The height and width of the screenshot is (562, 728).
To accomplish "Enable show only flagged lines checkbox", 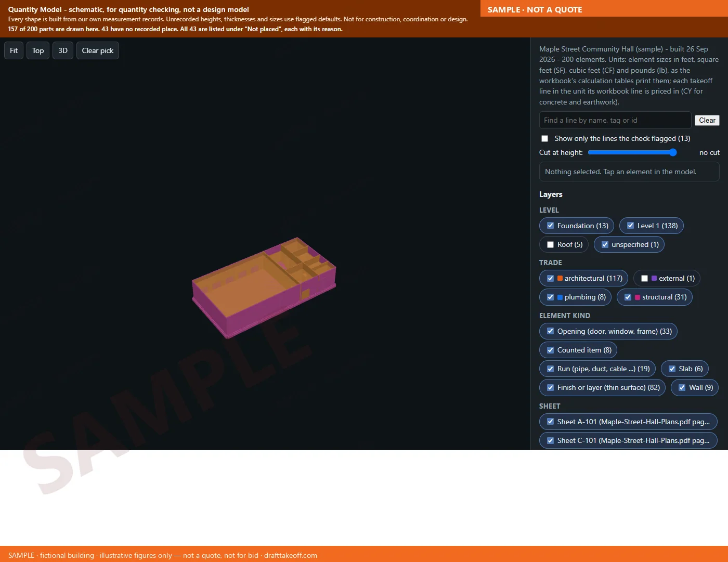I will coord(545,138).
